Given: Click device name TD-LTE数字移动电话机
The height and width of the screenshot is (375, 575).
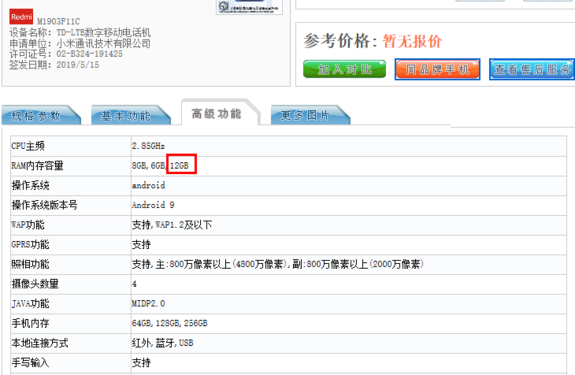Looking at the screenshot, I should 103,33.
